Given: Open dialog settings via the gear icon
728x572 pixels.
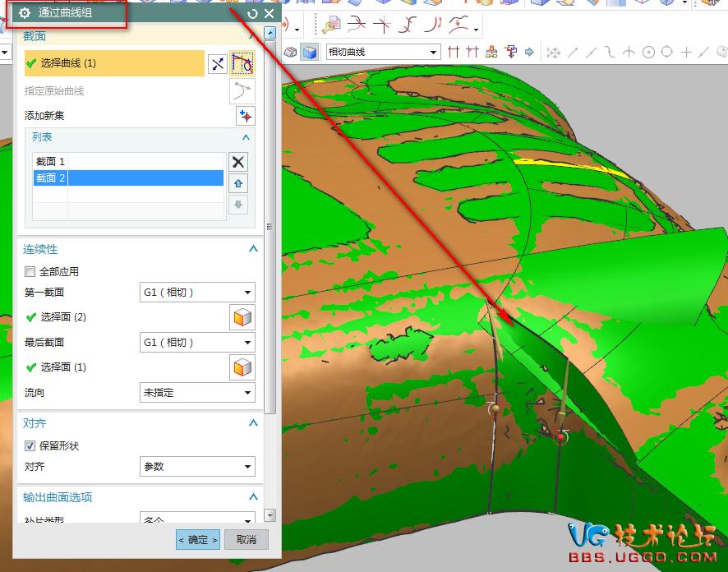Looking at the screenshot, I should point(25,14).
